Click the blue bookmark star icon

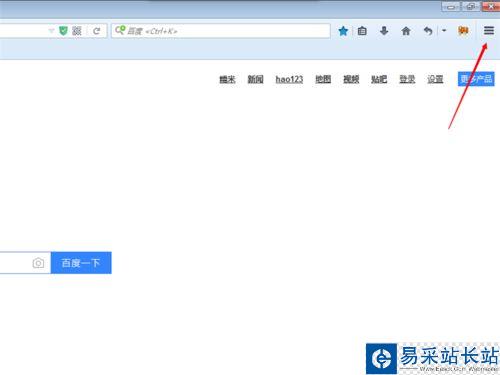pyautogui.click(x=343, y=31)
